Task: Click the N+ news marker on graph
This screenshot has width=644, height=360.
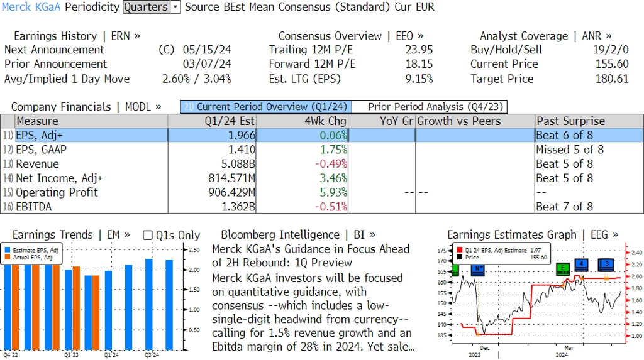Action: click(x=478, y=270)
